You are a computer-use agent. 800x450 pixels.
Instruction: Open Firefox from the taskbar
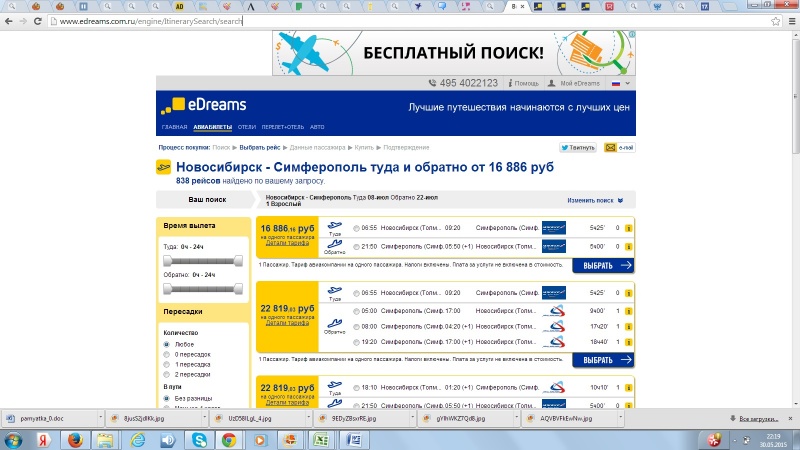click(x=74, y=439)
